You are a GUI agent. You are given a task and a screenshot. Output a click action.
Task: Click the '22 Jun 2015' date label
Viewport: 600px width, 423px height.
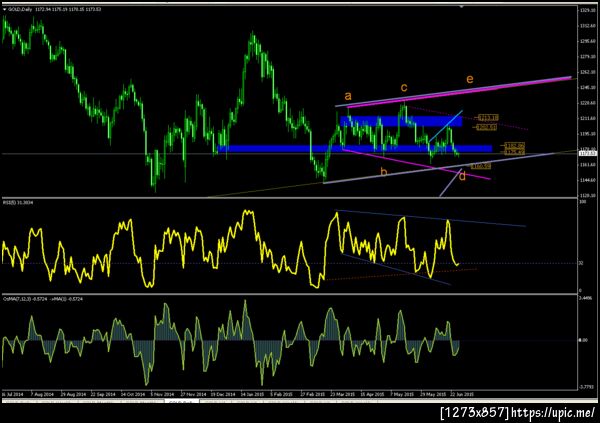point(462,394)
